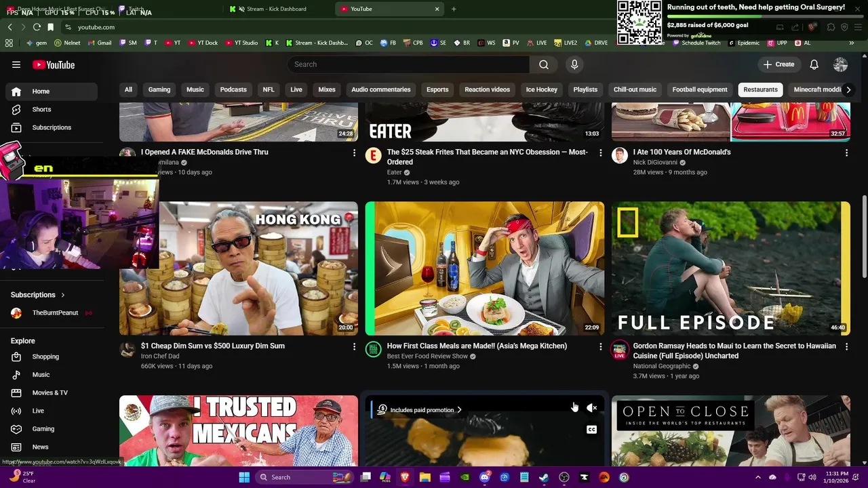Expand the Subscriptions section chevron
Viewport: 868px width, 488px height.
(63, 295)
